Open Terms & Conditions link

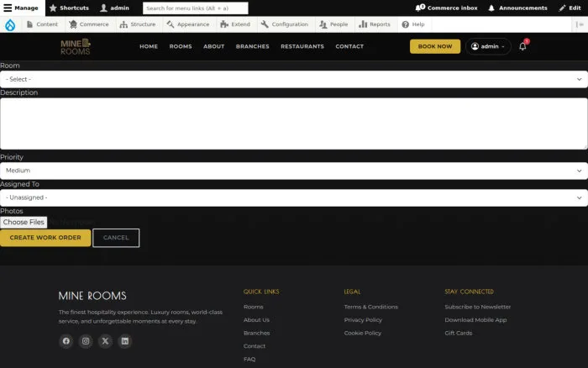coord(371,307)
